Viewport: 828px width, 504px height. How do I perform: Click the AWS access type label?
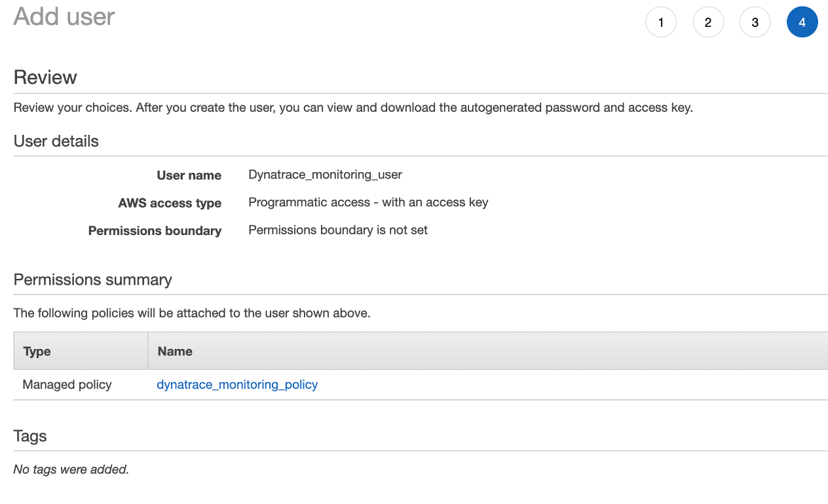click(x=170, y=203)
